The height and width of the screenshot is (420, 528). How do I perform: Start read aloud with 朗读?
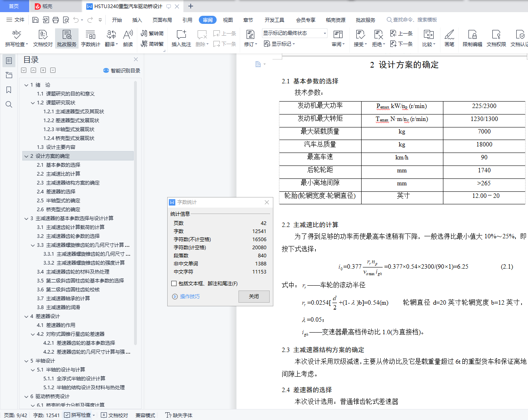tap(128, 38)
